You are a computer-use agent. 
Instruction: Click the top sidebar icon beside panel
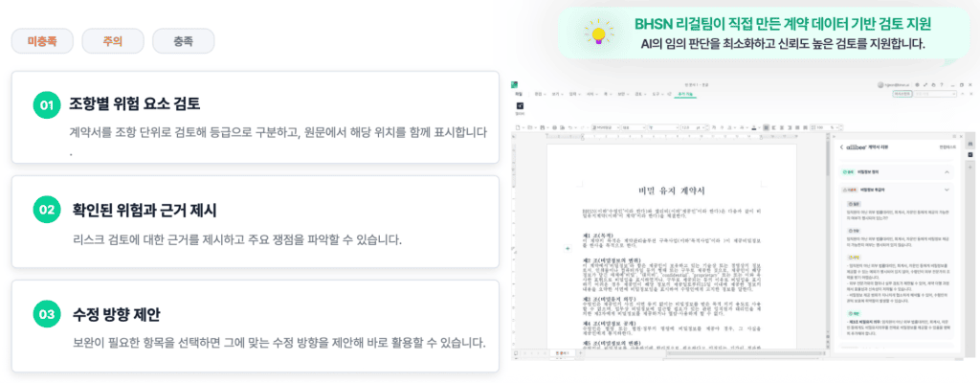[x=969, y=143]
